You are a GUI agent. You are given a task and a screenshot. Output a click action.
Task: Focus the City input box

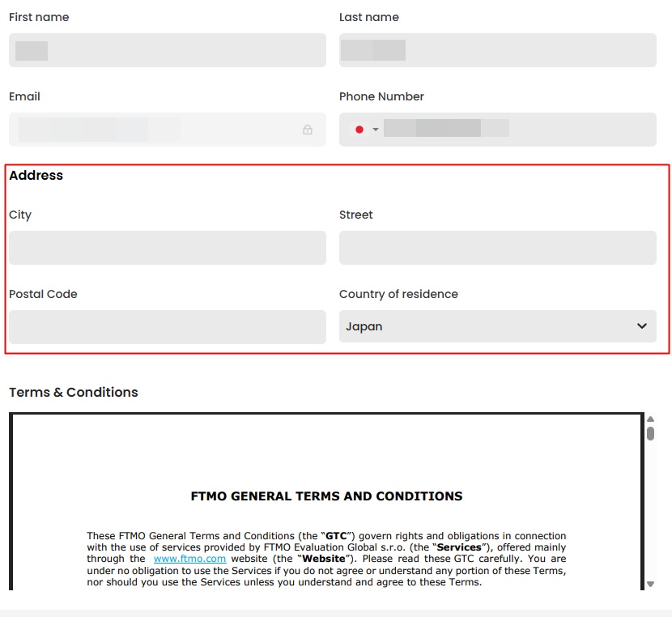pyautogui.click(x=168, y=248)
